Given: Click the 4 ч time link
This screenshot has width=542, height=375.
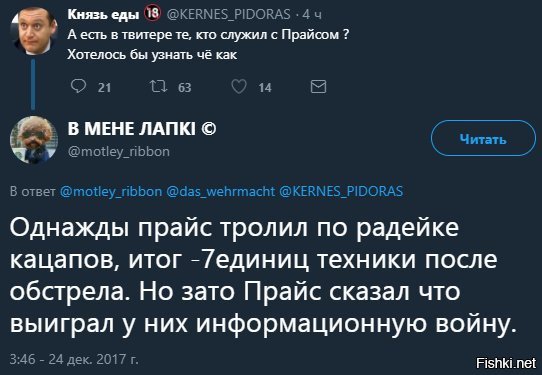Looking at the screenshot, I should [312, 15].
